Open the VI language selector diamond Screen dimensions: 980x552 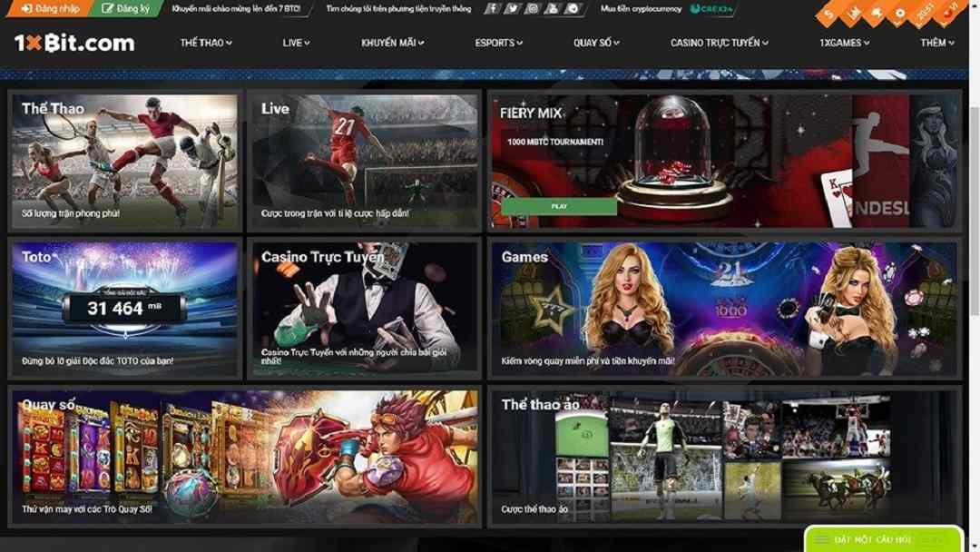point(951,12)
